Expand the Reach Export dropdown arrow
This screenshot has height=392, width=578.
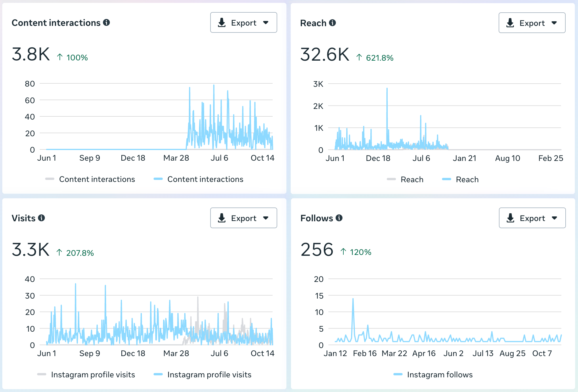554,23
